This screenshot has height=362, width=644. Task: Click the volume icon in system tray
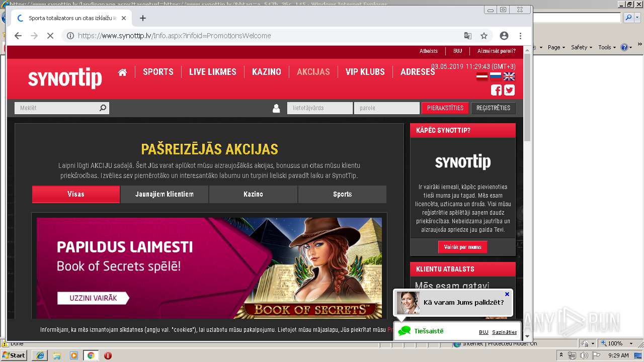[x=584, y=355]
